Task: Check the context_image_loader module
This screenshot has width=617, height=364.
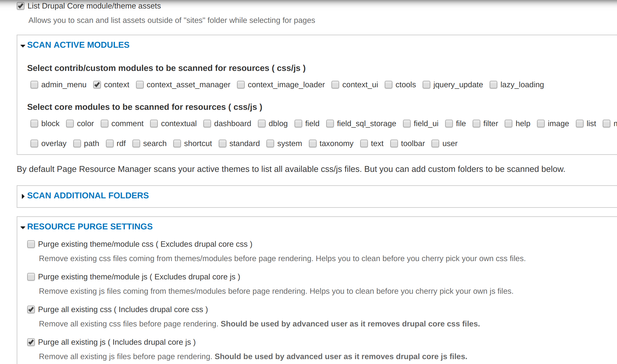Action: [241, 85]
